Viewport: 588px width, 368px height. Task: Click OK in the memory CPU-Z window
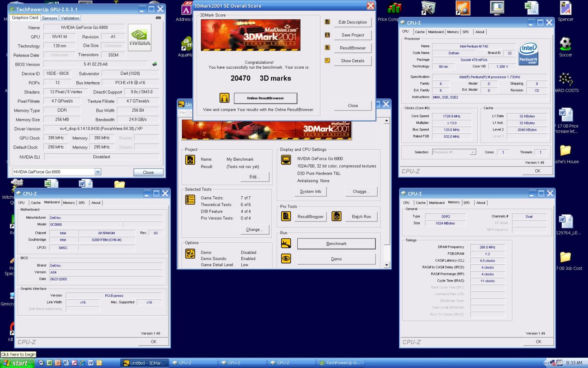coord(539,341)
